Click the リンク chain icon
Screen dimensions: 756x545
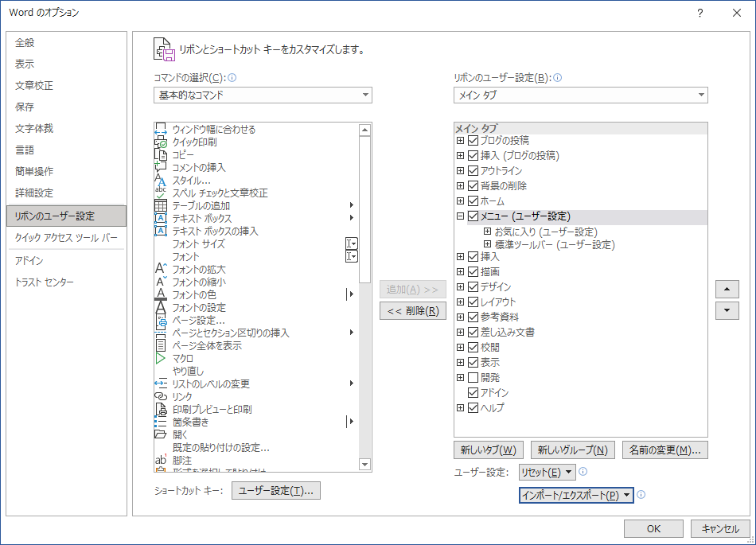(161, 396)
